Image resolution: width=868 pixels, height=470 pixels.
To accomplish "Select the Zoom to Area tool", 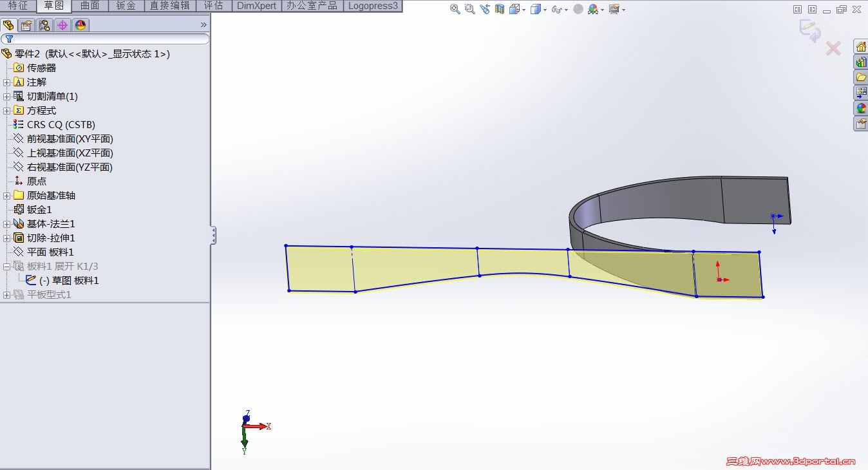I will coord(469,9).
